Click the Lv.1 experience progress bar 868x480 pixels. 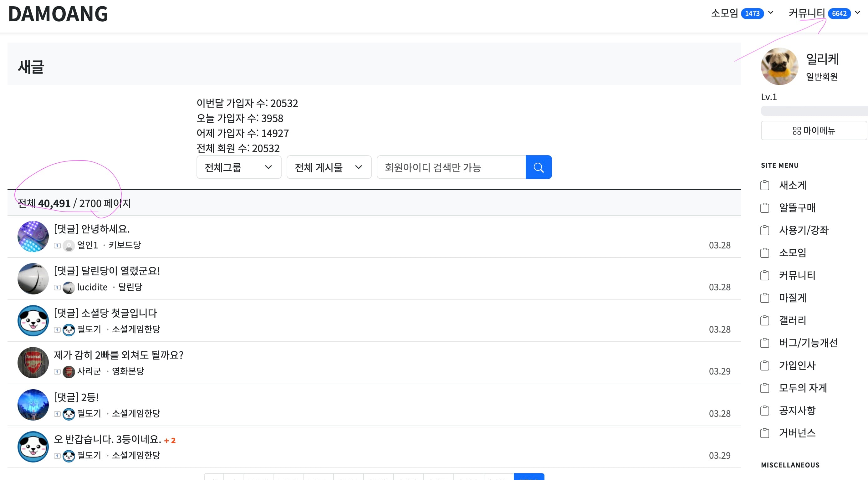tap(814, 110)
